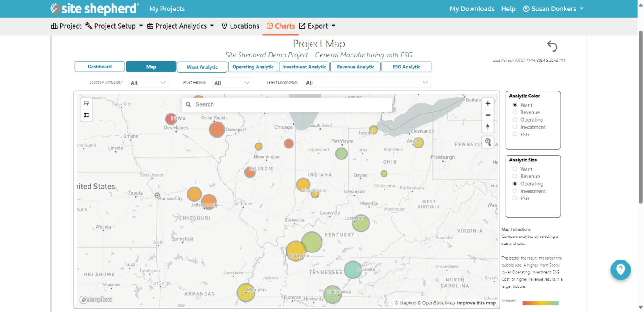Open the Location Status(es) dropdown

pos(148,83)
